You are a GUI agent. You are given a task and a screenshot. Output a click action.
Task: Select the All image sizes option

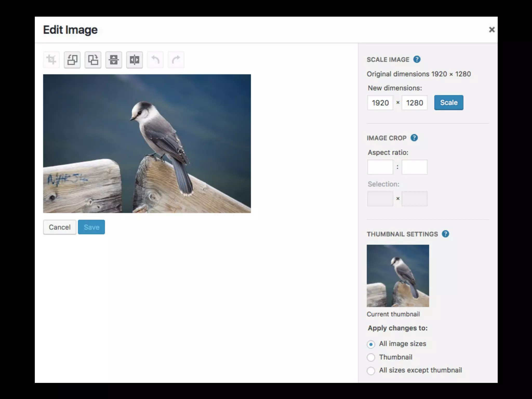[x=371, y=344]
